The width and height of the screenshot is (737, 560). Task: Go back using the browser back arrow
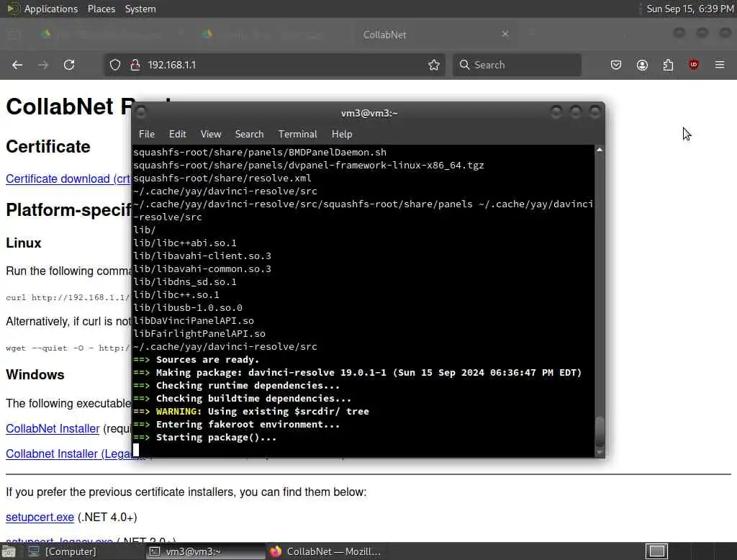[x=17, y=65]
